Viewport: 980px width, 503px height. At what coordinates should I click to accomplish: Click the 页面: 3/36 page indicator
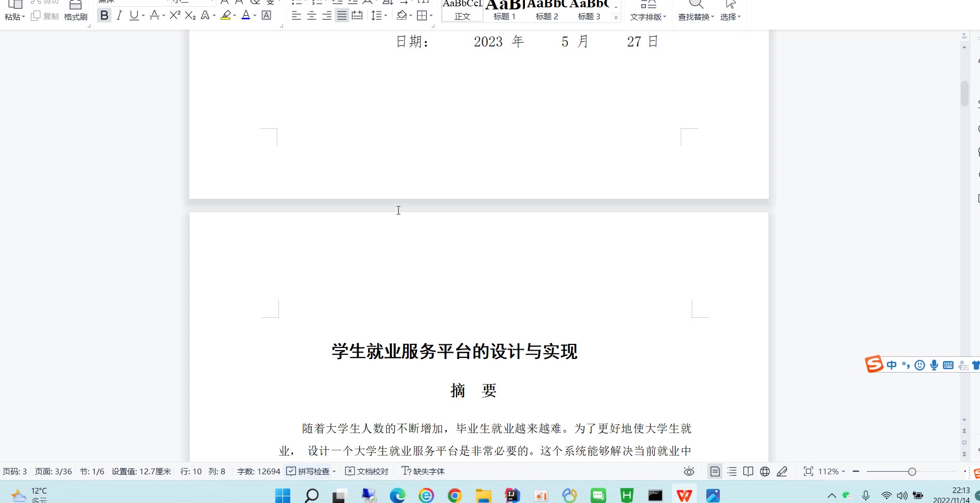click(53, 472)
